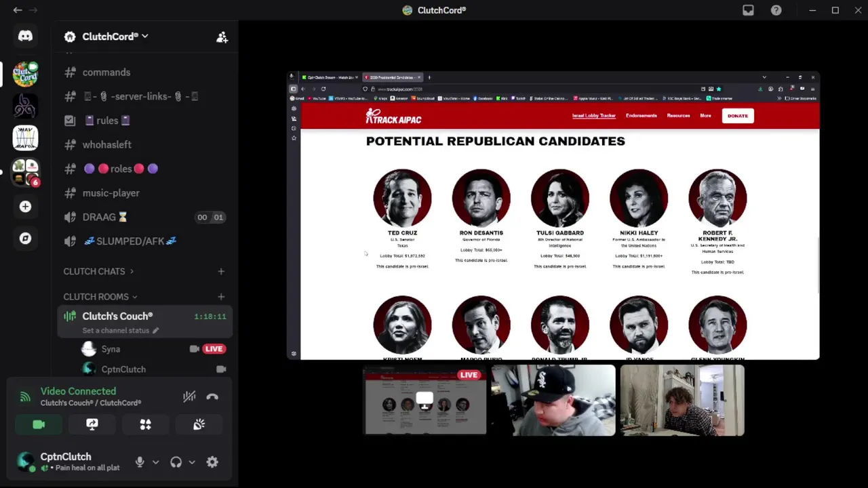The image size is (868, 488).
Task: Click the Video Connected signal icon
Action: (25, 397)
